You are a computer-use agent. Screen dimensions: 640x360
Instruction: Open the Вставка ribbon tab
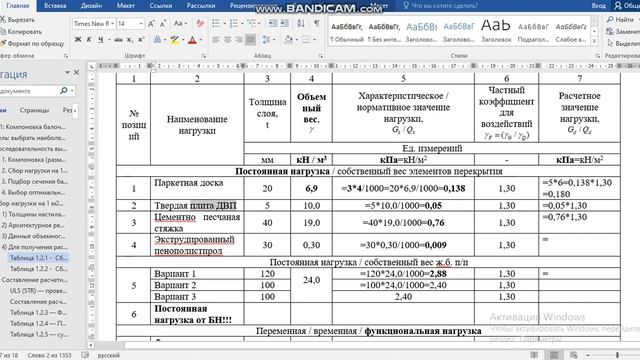[55, 6]
